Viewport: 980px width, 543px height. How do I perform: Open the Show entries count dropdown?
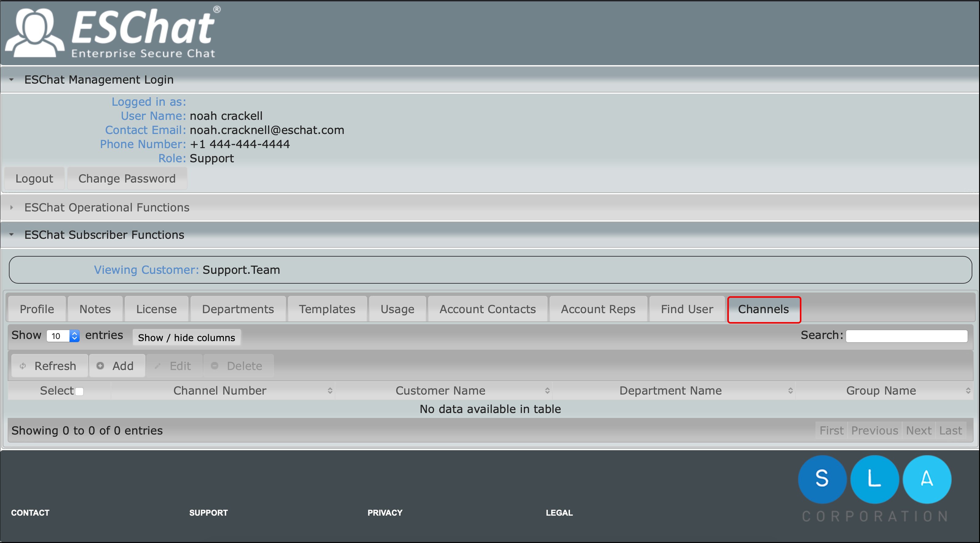click(x=63, y=336)
